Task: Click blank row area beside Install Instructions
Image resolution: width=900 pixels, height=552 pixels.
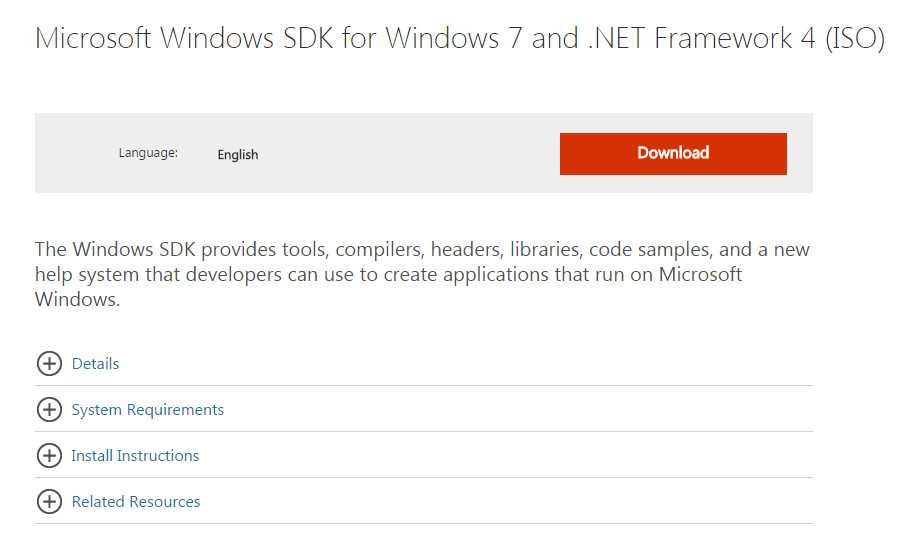Action: (505, 456)
